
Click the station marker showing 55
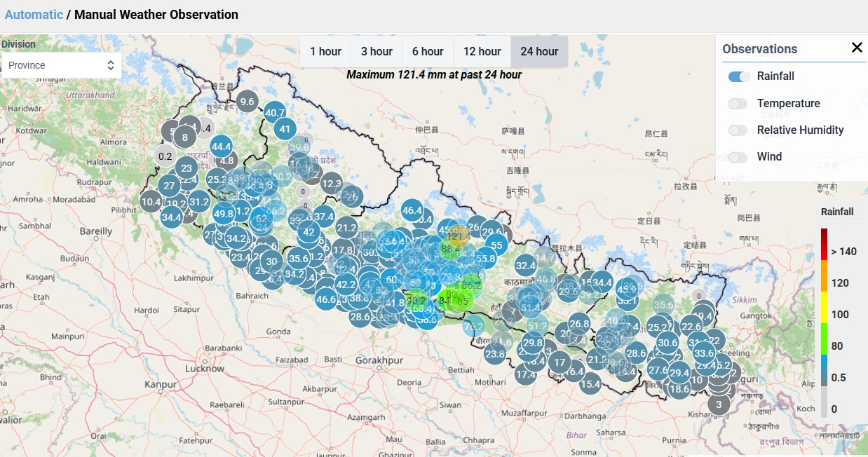pyautogui.click(x=497, y=245)
